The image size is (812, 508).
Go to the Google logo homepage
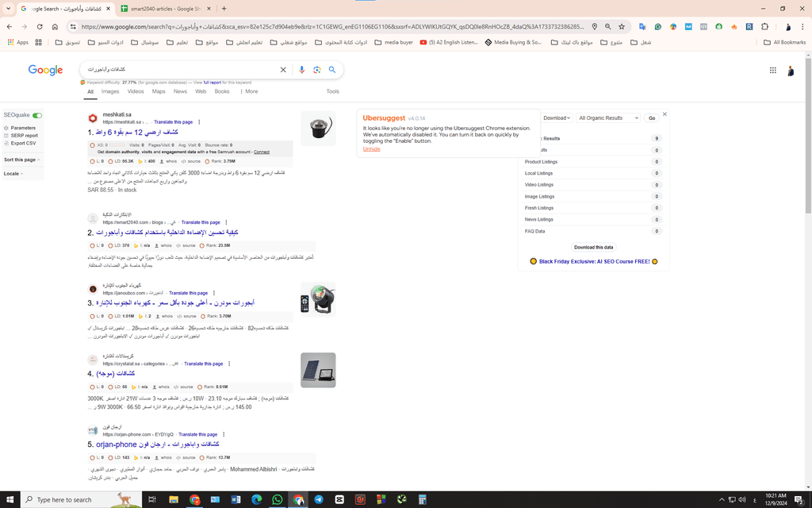coord(45,70)
